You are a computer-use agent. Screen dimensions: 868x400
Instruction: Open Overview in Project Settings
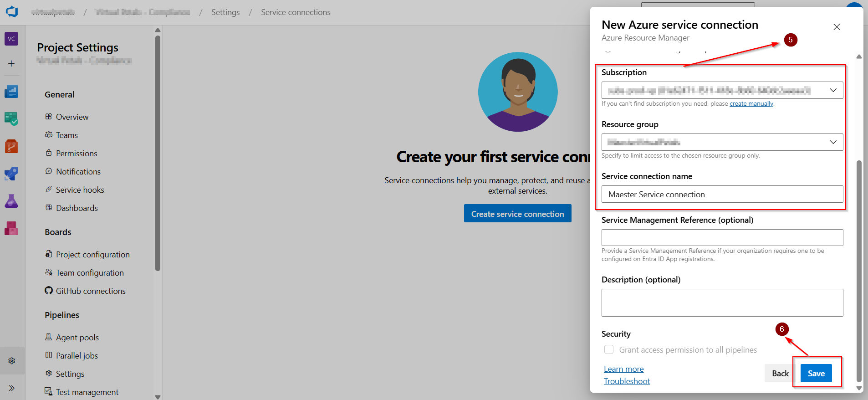[72, 117]
